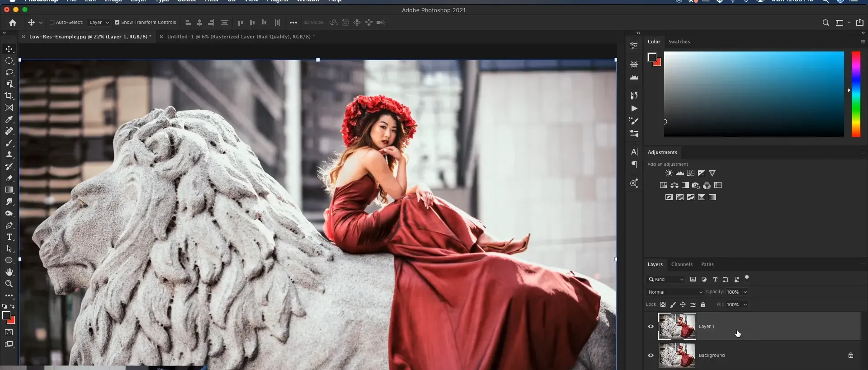Select the Clone Stamp tool
Image resolution: width=868 pixels, height=370 pixels.
tap(9, 155)
